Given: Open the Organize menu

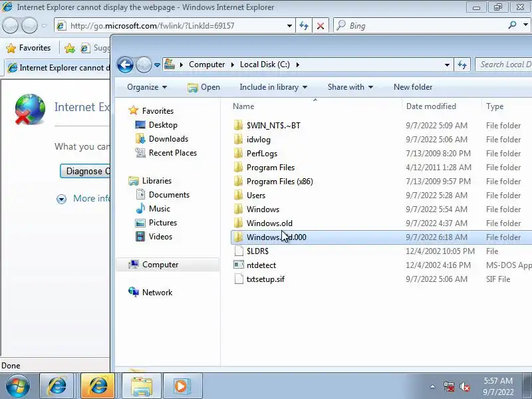Looking at the screenshot, I should (147, 87).
